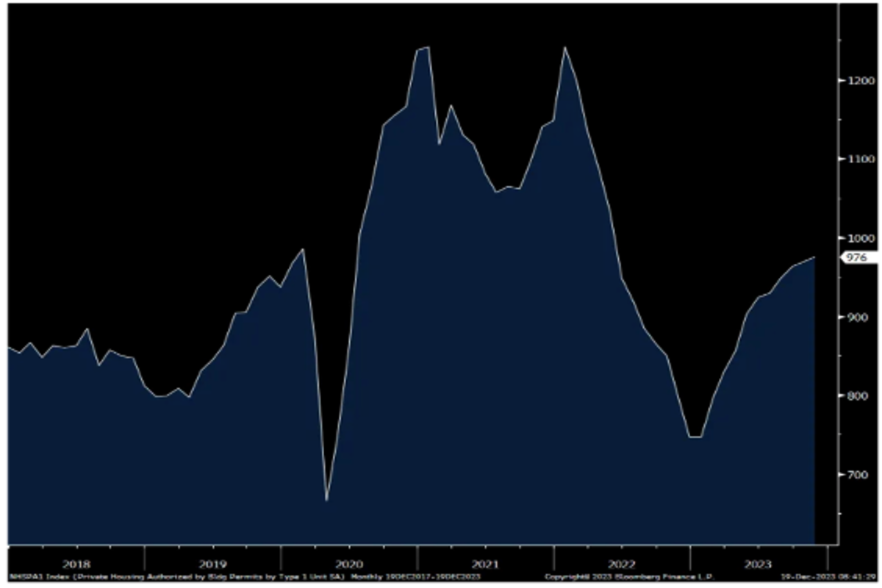Click the 2020 trough point on chart
Screen dimensions: 882x588
[x=326, y=501]
